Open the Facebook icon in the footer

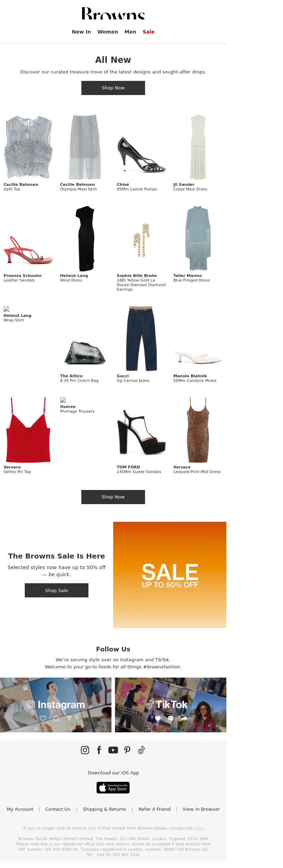[x=99, y=750]
